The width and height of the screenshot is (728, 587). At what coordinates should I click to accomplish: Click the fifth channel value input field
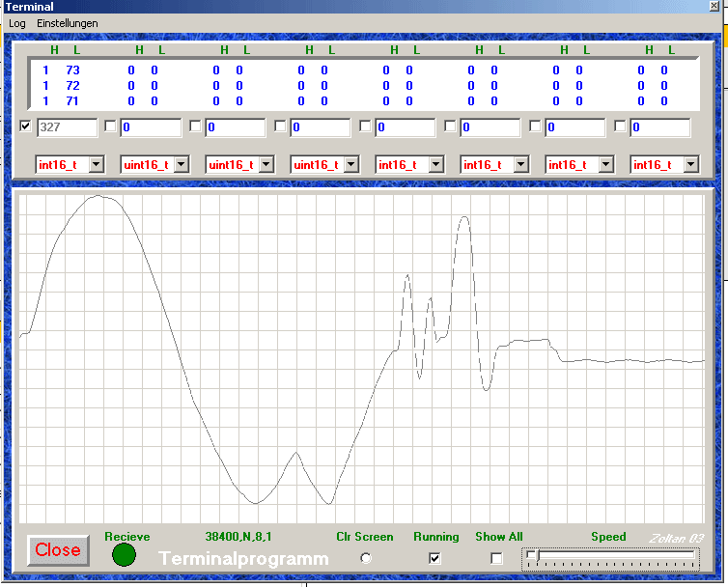[406, 127]
